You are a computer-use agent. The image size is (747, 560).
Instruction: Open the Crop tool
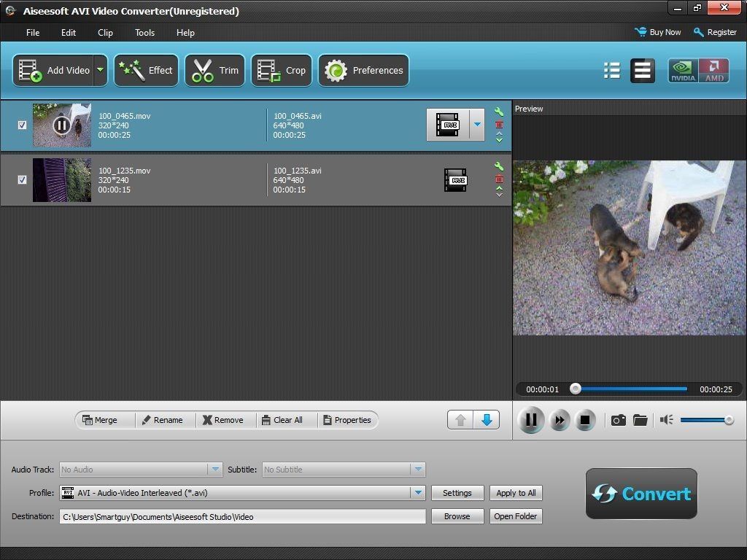click(x=282, y=71)
